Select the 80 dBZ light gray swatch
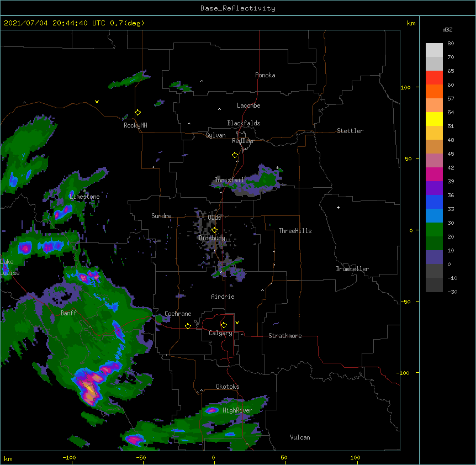This screenshot has height=465, width=476. (434, 50)
